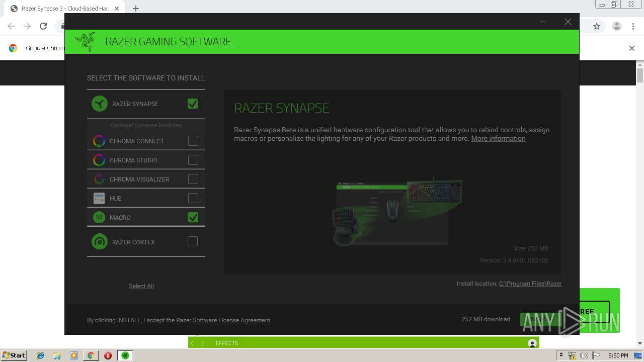This screenshot has width=644, height=362.
Task: Enable the Razer Cortex checkbox
Action: pyautogui.click(x=193, y=242)
